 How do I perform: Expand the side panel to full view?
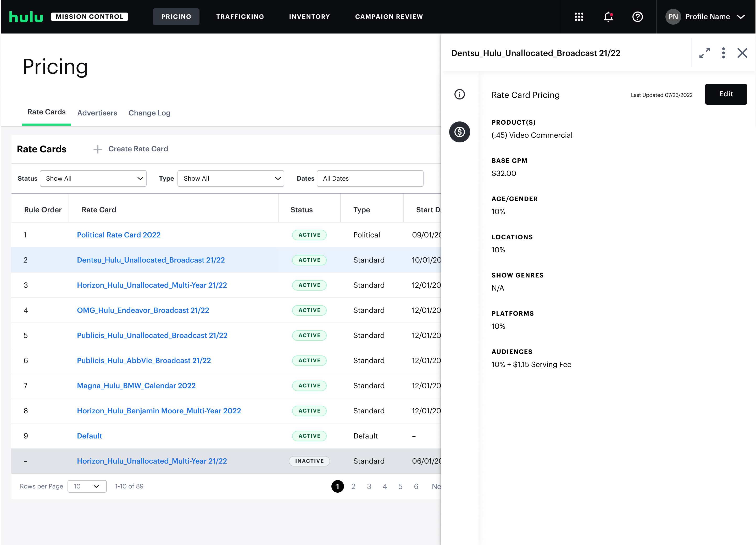point(704,53)
